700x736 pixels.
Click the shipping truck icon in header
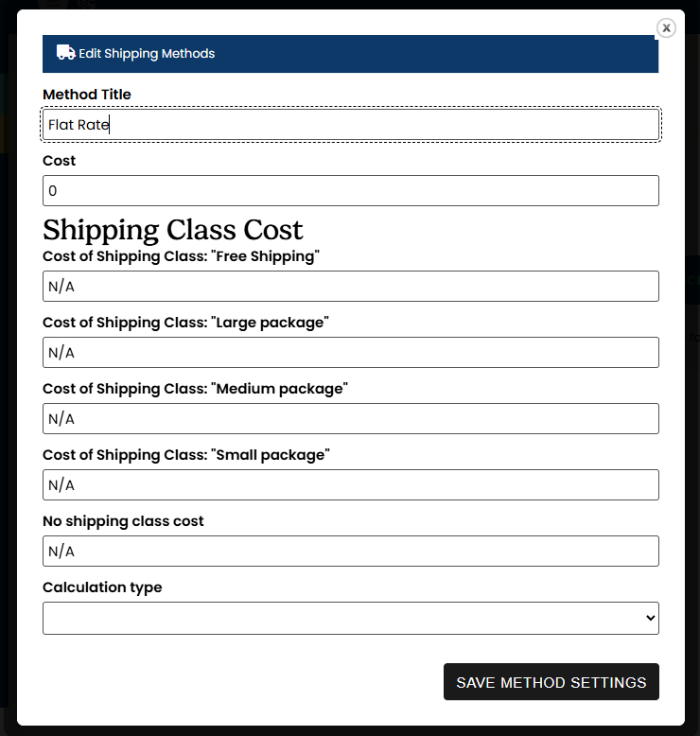[x=65, y=53]
